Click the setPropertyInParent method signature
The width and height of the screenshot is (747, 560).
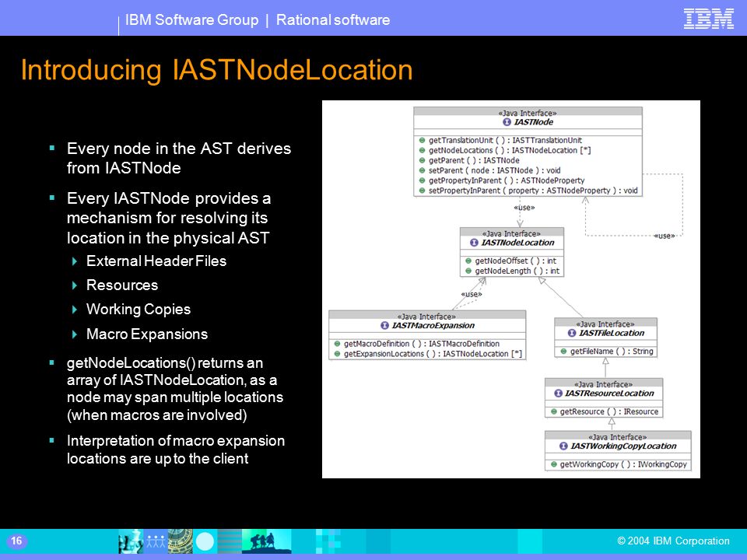tap(533, 191)
